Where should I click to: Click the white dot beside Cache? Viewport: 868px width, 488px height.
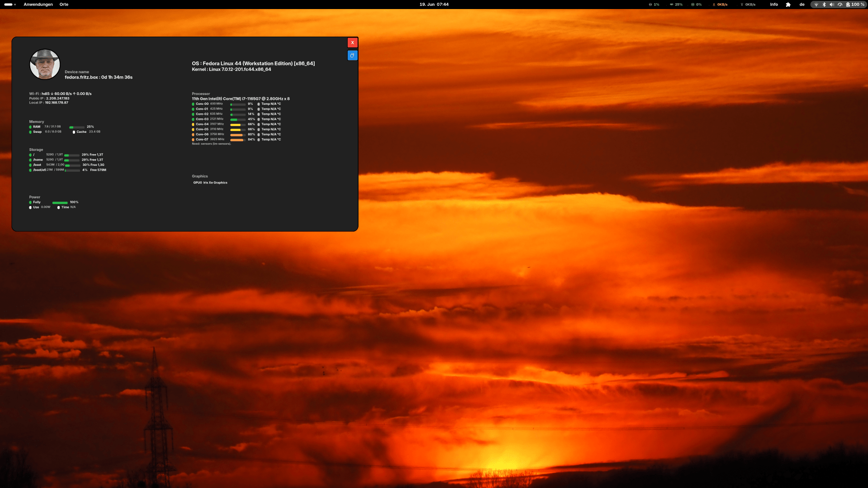pyautogui.click(x=74, y=132)
